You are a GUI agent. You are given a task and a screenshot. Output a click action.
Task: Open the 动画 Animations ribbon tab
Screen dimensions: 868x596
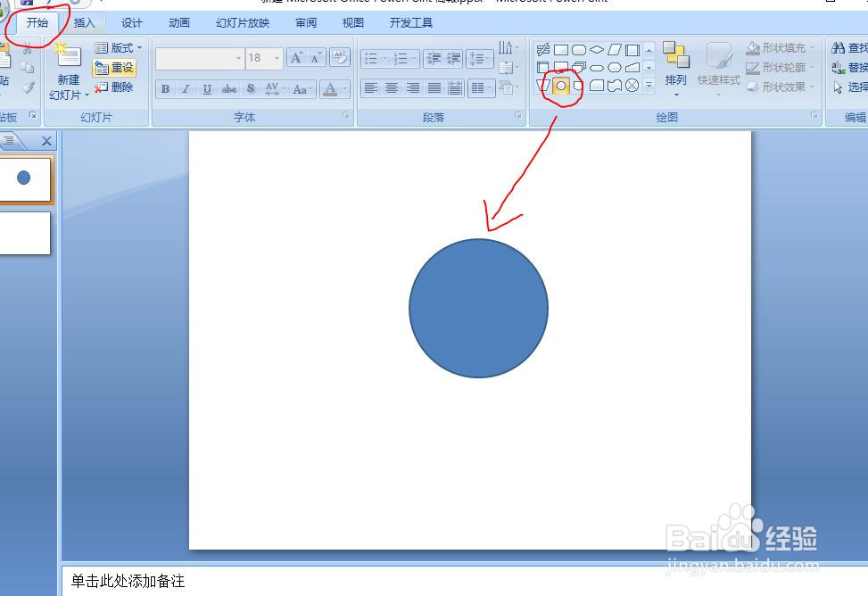tap(179, 22)
